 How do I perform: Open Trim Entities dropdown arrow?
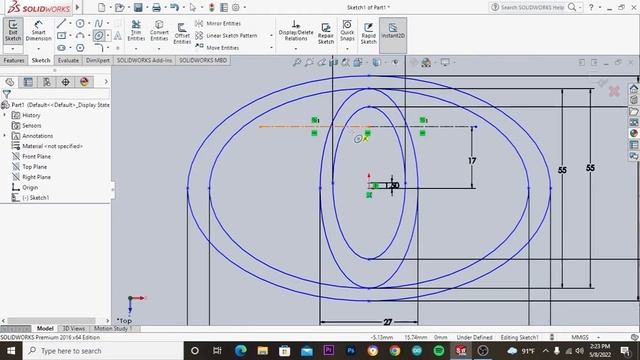pyautogui.click(x=136, y=49)
